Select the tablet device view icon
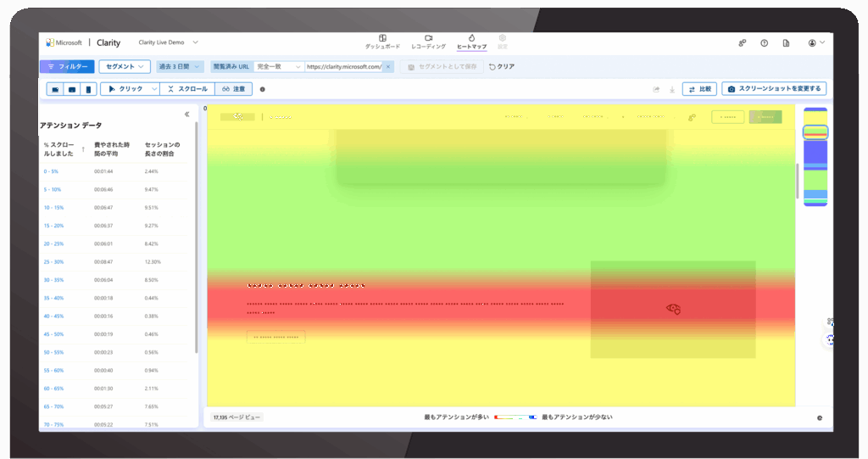 click(x=72, y=89)
